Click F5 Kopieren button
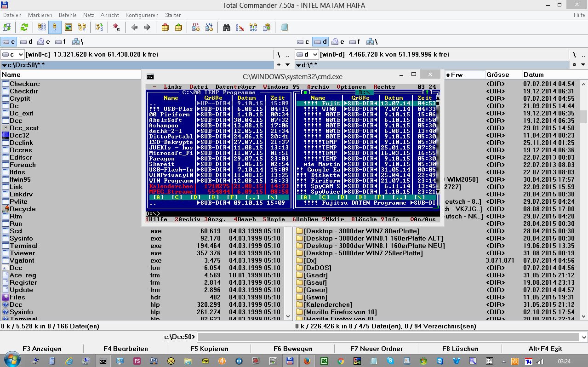This screenshot has height=367, width=588. coord(209,349)
